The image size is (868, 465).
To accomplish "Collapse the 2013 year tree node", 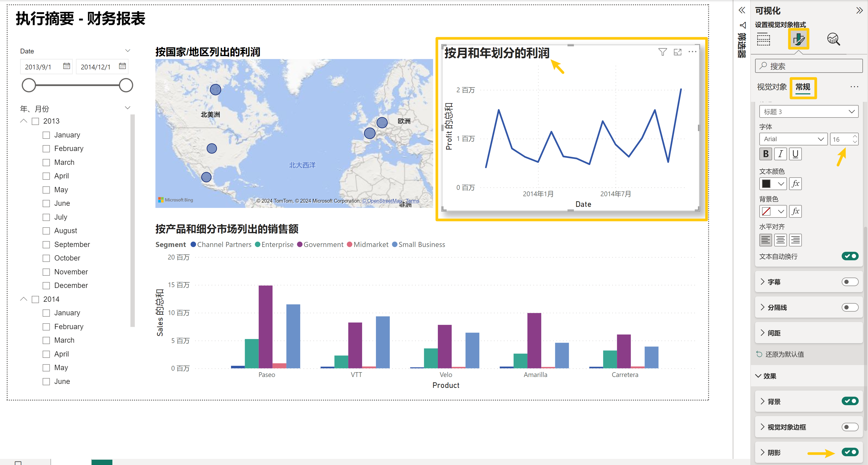I will [24, 121].
